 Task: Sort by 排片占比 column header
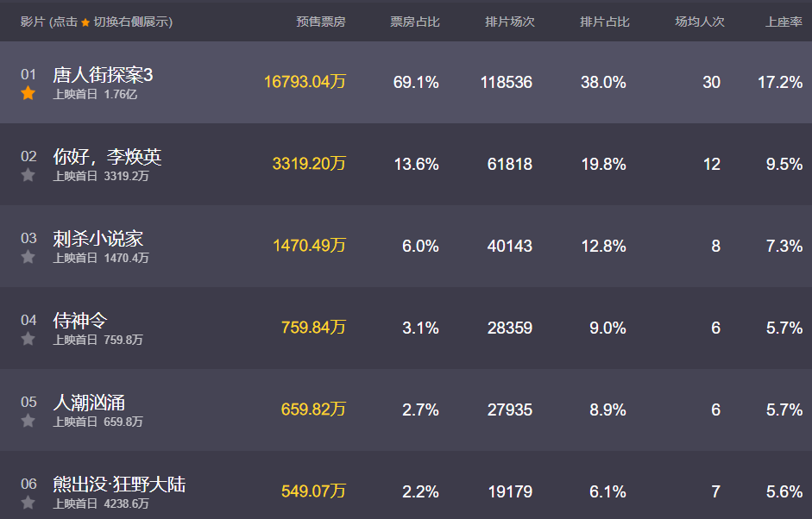pyautogui.click(x=604, y=22)
